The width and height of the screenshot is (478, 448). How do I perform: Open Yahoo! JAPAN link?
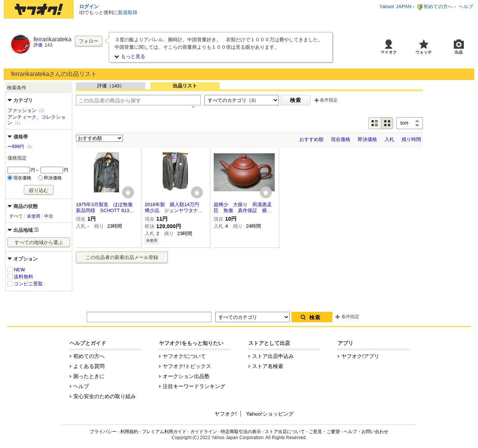click(395, 7)
